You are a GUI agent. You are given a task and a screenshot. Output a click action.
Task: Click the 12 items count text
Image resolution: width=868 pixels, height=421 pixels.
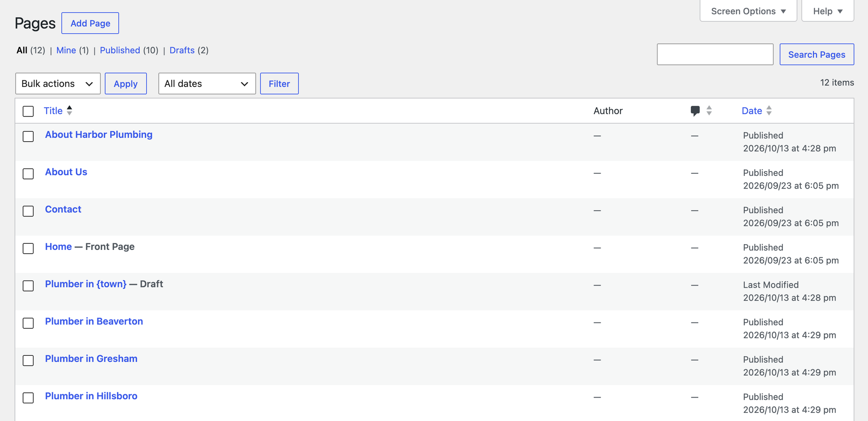click(837, 83)
